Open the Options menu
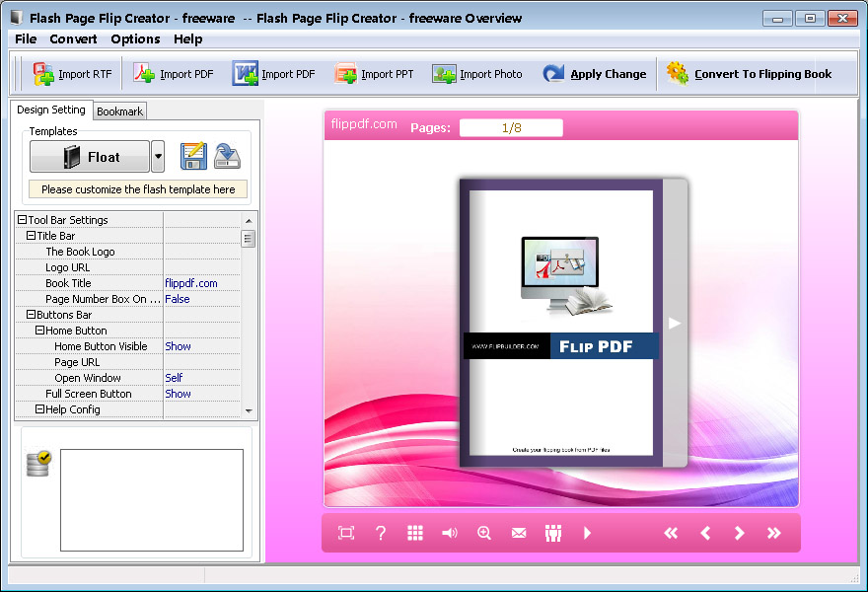 [x=135, y=39]
